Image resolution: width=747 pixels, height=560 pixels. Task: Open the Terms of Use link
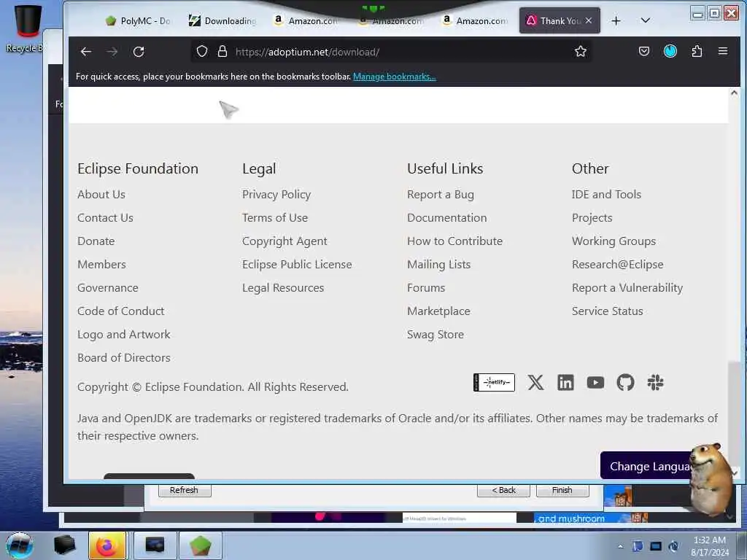click(x=275, y=217)
